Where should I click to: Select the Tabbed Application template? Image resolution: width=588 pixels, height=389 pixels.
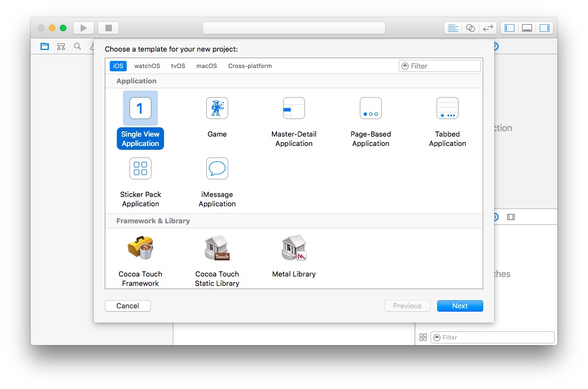[448, 122]
